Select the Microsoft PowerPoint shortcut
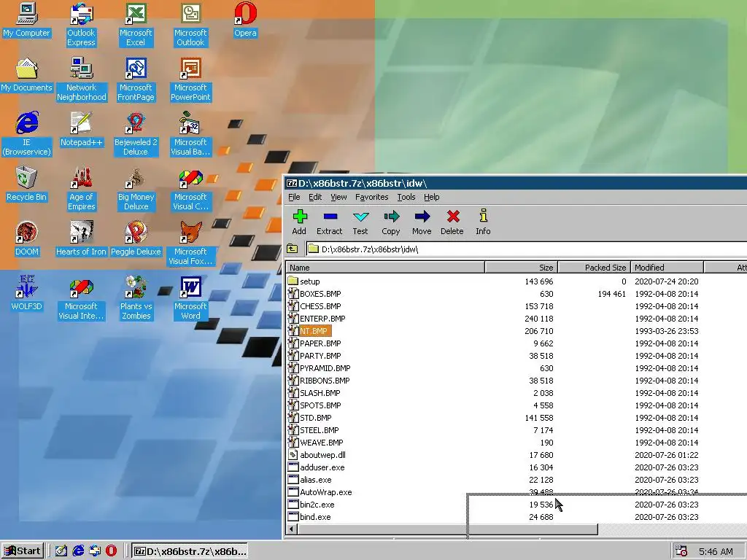The height and width of the screenshot is (560, 747). (190, 79)
